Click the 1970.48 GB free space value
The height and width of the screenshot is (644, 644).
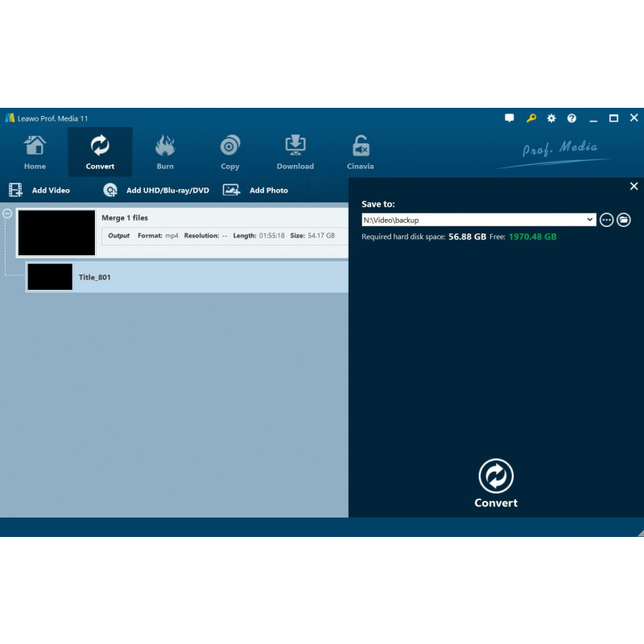pyautogui.click(x=533, y=237)
